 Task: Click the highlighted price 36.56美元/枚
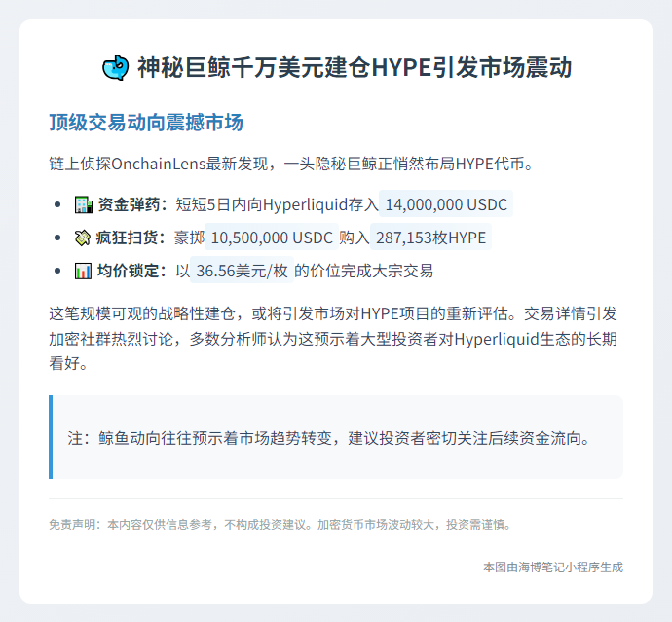coord(242,271)
